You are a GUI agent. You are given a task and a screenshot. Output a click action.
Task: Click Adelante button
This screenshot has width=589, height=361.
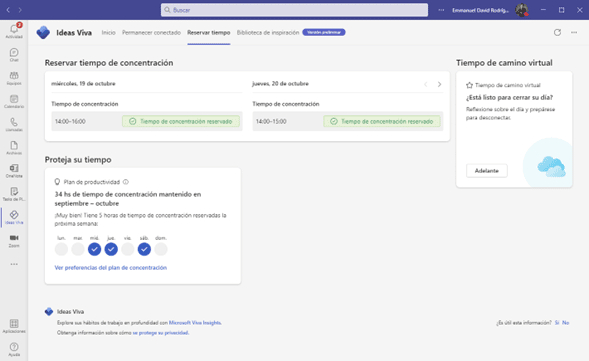487,171
